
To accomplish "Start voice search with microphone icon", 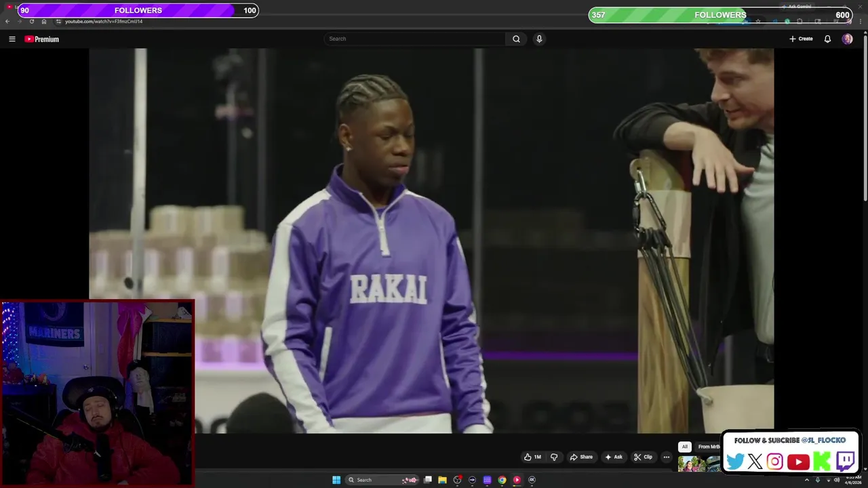I will point(539,39).
